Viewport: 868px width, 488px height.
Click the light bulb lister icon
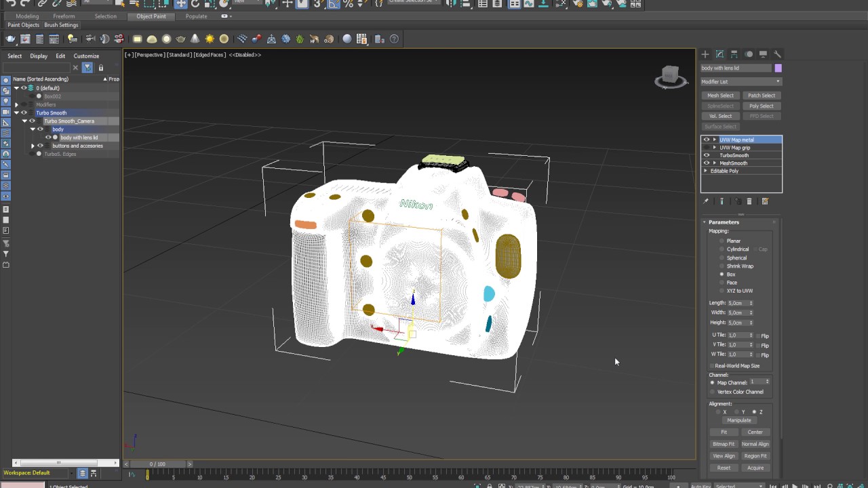73,39
